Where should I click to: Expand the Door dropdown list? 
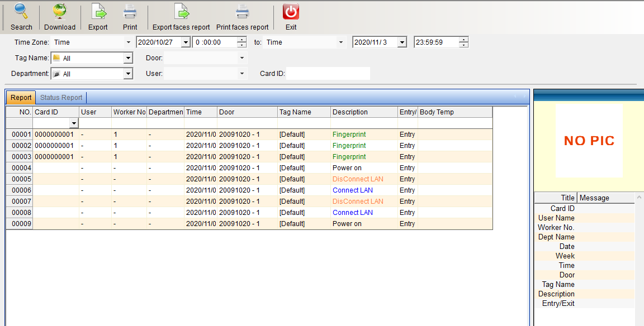[x=242, y=57]
